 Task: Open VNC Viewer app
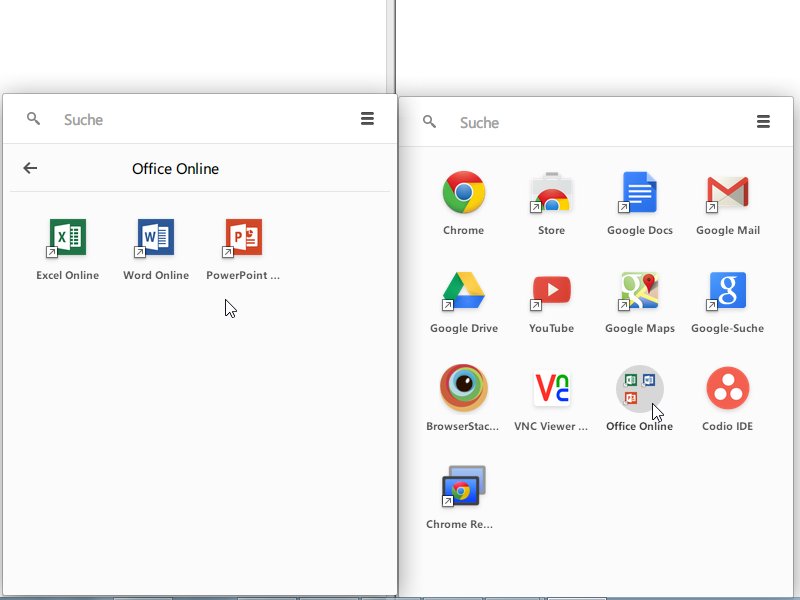pyautogui.click(x=552, y=389)
